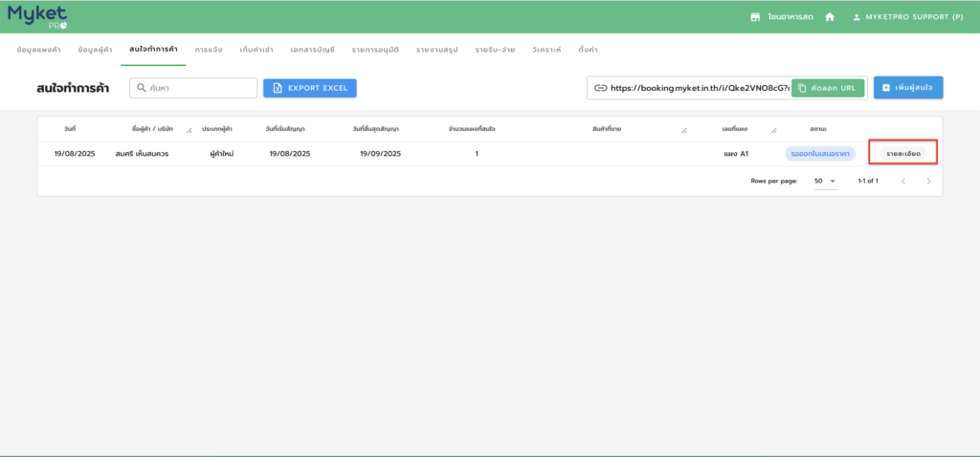Select the สนใจทำการค้า tab
Image resolution: width=980 pixels, height=457 pixels.
pos(153,50)
